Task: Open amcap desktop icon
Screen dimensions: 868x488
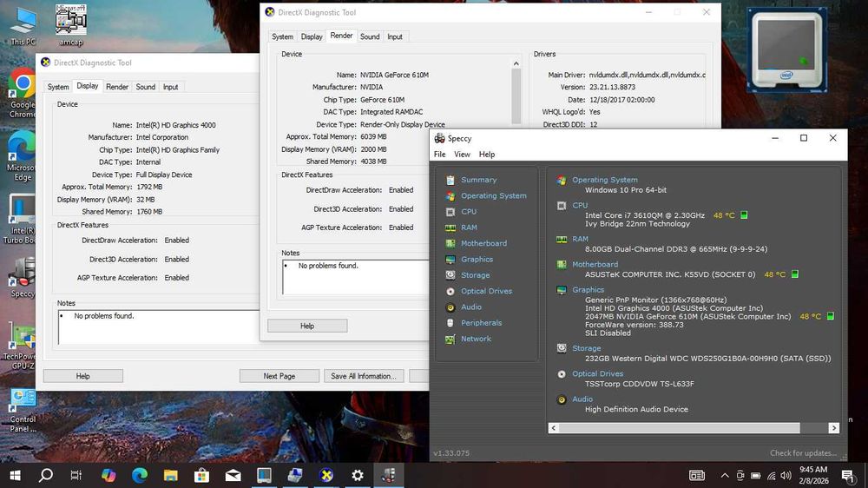Action: tap(71, 25)
